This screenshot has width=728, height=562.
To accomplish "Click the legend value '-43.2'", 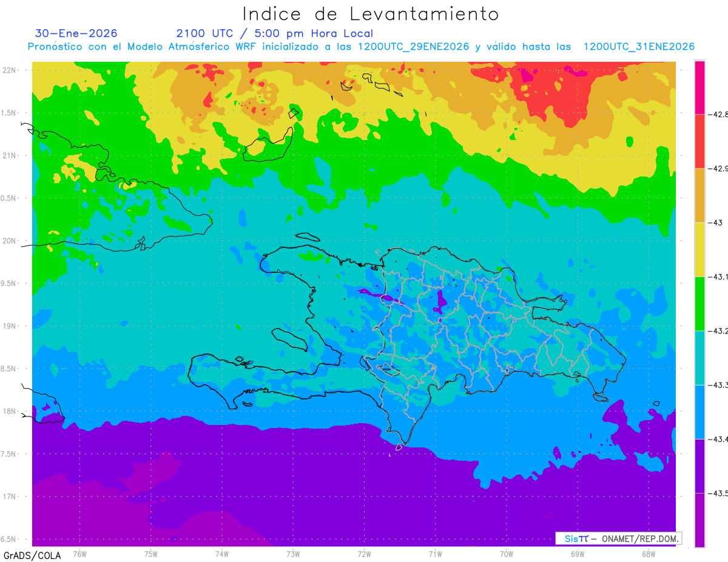I will tap(718, 331).
